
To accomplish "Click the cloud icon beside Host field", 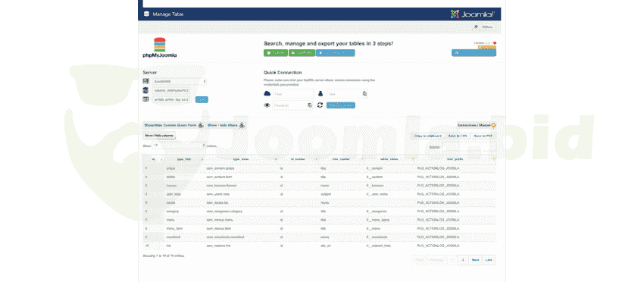I will (x=267, y=93).
